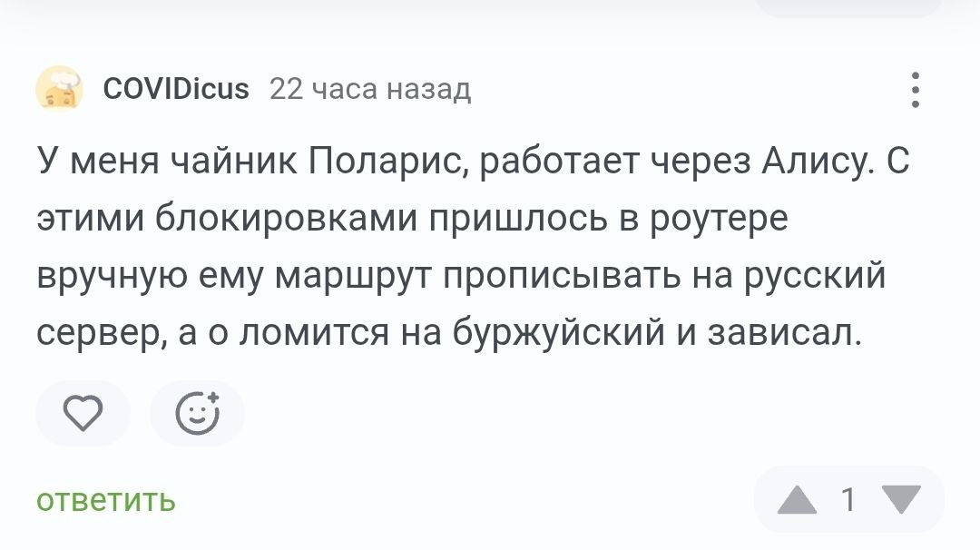This screenshot has height=550, width=980.
Task: Click the partial rounded button at the top right
Action: pos(848,7)
